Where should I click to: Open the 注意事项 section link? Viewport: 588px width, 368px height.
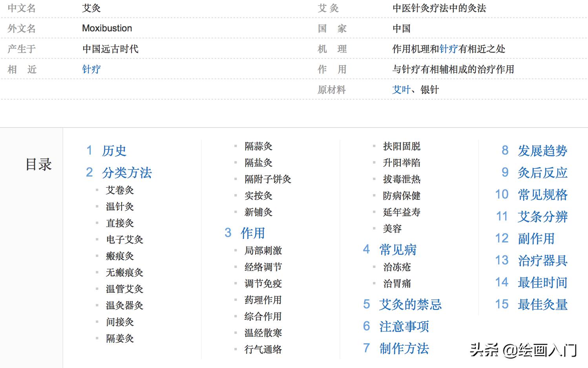[x=404, y=326]
